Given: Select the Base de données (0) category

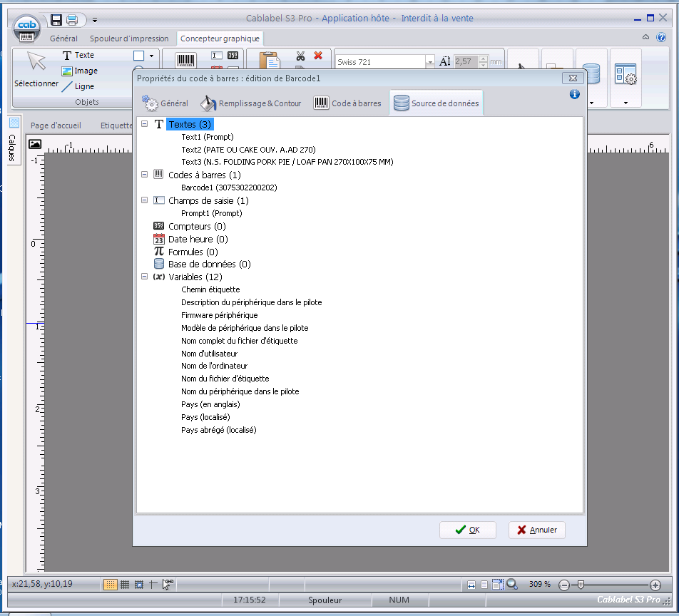Looking at the screenshot, I should (210, 264).
